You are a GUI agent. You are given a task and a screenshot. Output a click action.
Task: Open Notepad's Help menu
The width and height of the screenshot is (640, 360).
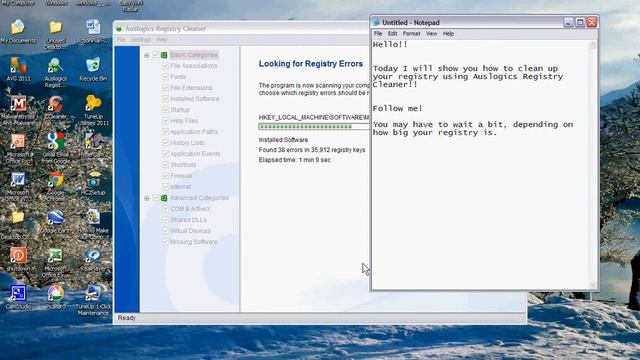point(448,34)
